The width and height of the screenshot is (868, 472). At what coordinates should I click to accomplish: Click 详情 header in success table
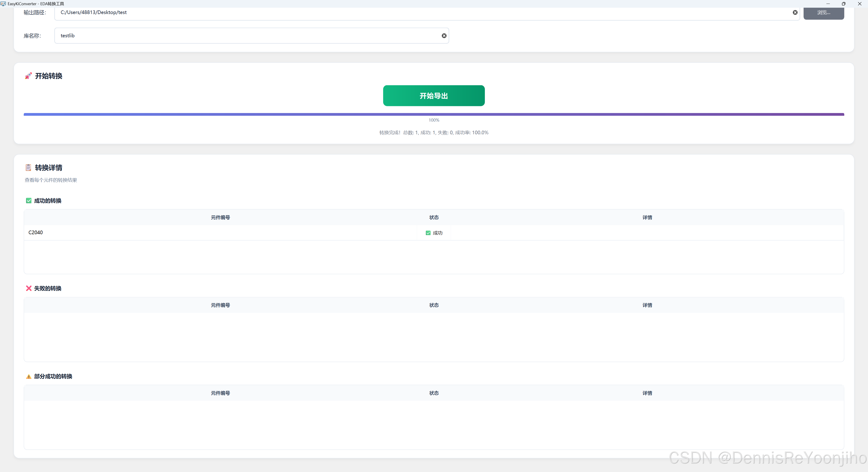(647, 218)
